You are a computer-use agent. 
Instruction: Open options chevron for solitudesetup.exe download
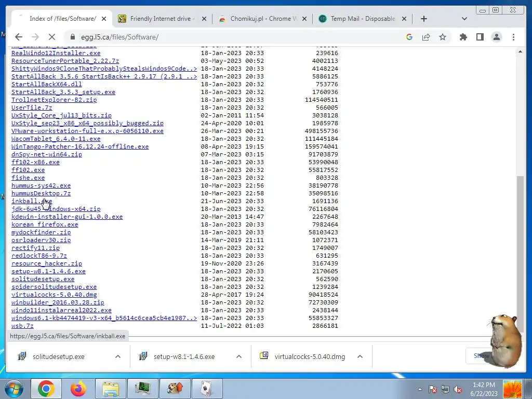tap(118, 356)
